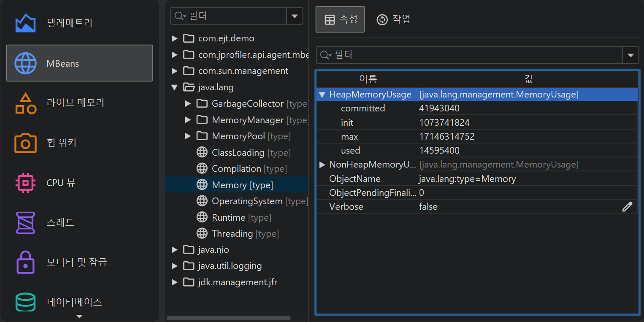
Task: Select the Live Memory (라이브 메모리) shapes icon
Action: coord(25,103)
